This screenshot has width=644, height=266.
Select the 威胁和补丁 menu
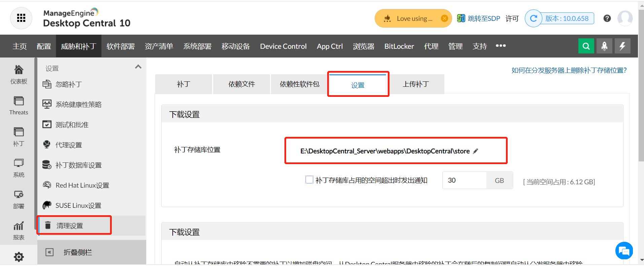(x=78, y=46)
